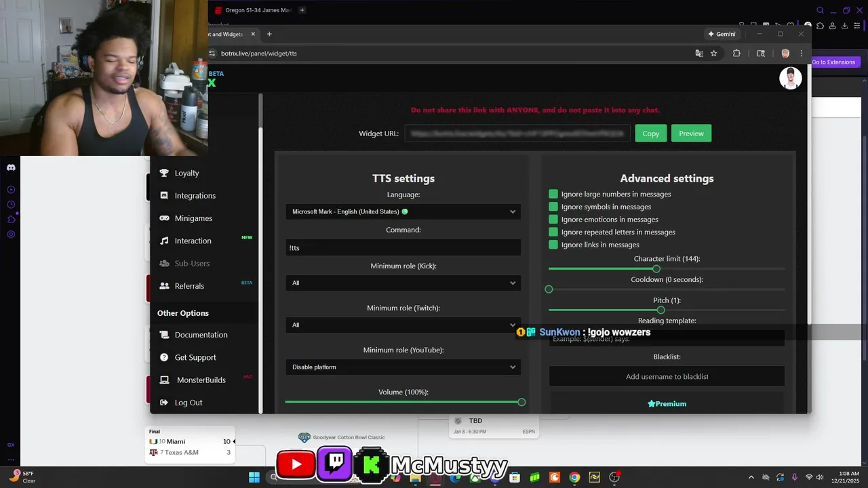Screen dimensions: 868x488
Task: Click the blurred Widget URL field
Action: click(517, 134)
